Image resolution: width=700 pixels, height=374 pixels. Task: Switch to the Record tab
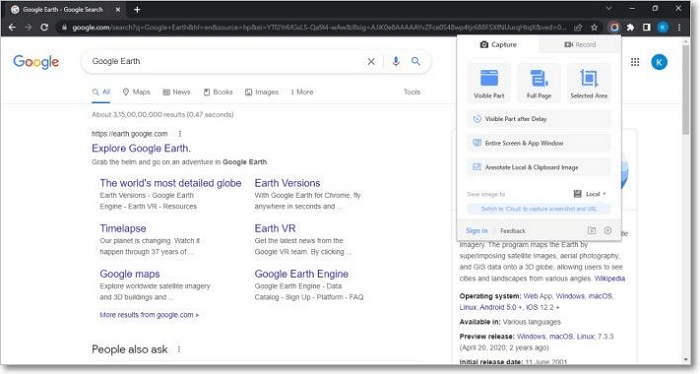coord(580,45)
